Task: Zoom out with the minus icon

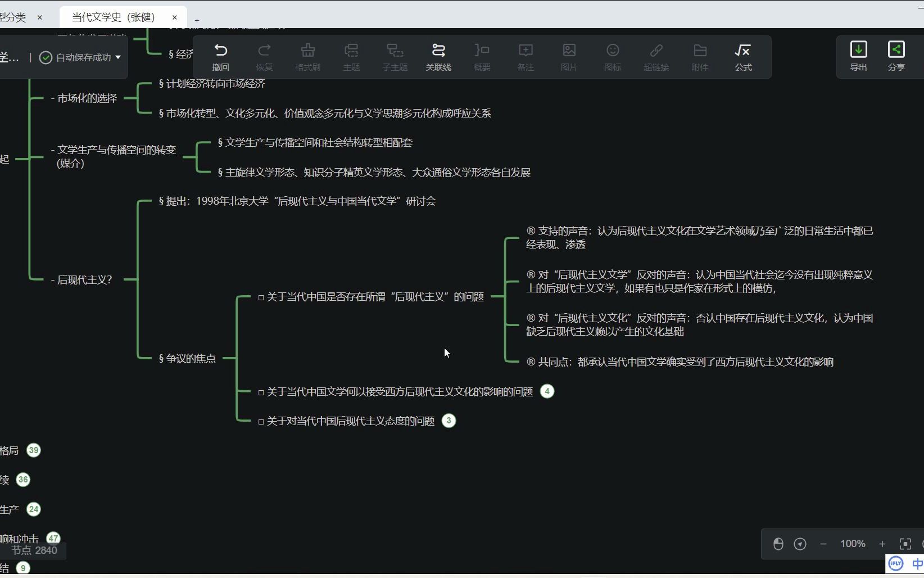Action: pos(823,544)
